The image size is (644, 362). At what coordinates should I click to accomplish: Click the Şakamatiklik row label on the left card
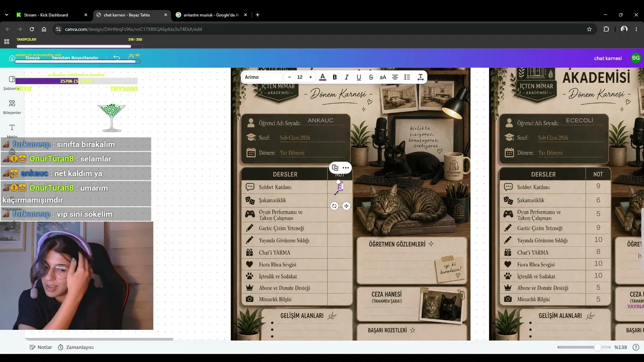click(272, 200)
